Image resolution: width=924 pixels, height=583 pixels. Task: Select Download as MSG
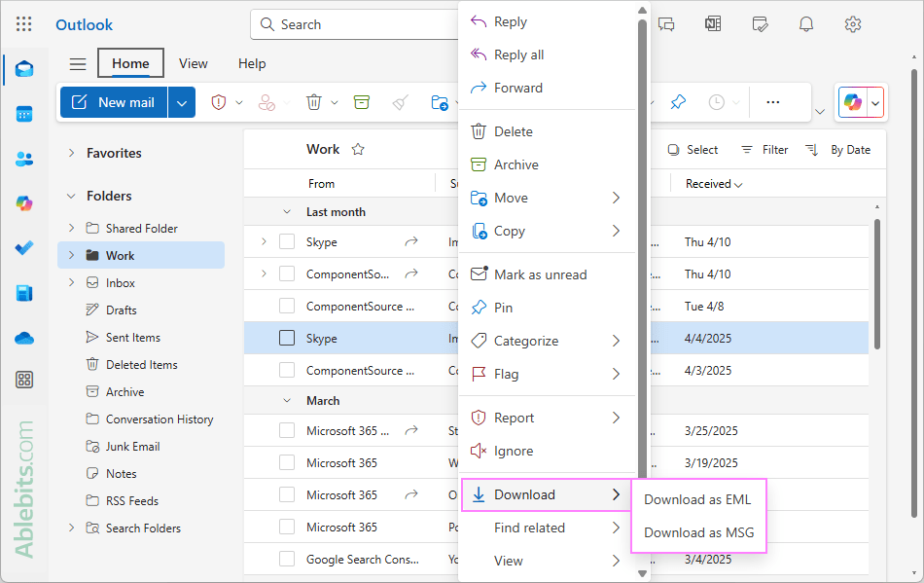point(699,532)
